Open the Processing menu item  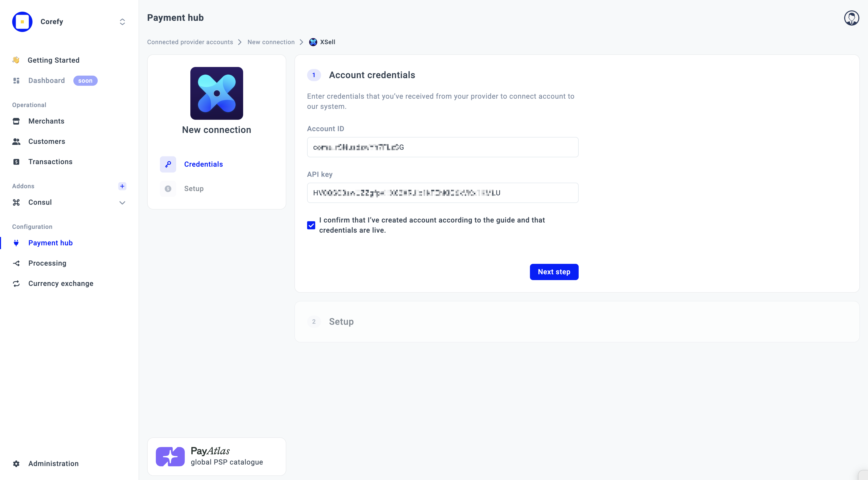[47, 263]
